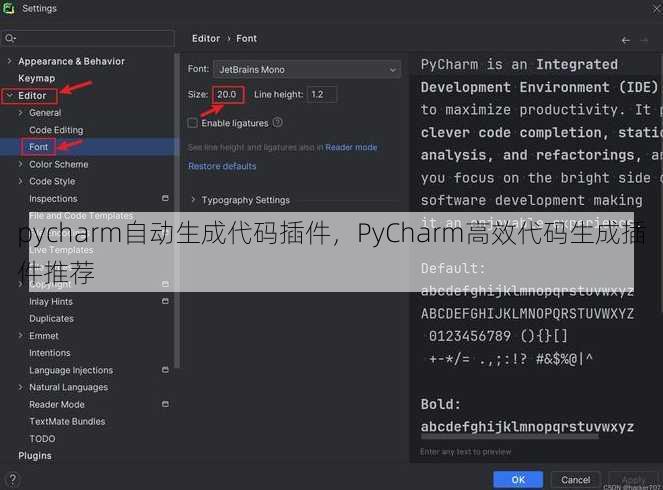The width and height of the screenshot is (663, 490).
Task: Click the PyCharm logo in the title bar
Action: [x=8, y=8]
